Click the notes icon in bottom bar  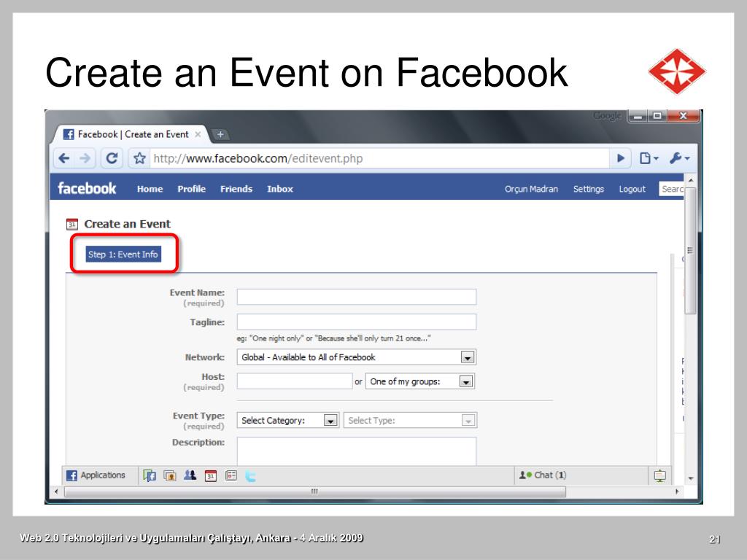click(x=231, y=475)
